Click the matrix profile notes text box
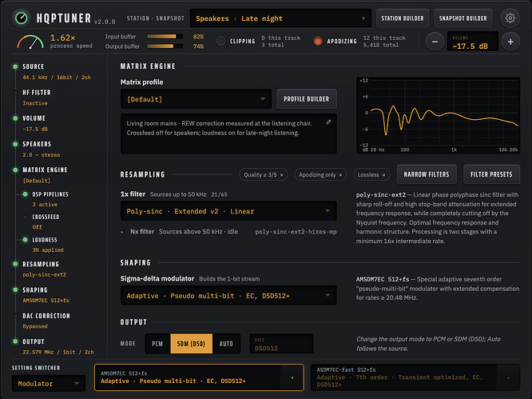This screenshot has height=399, width=532. point(228,134)
